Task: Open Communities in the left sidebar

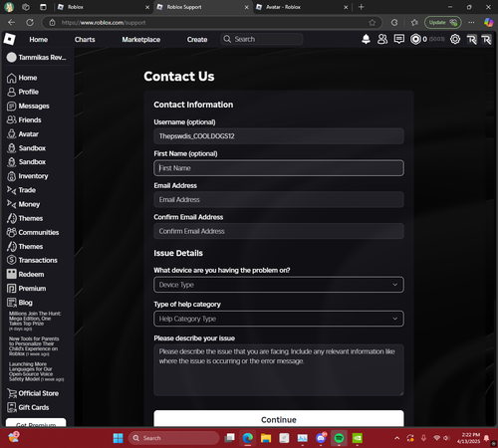Action: (x=33, y=232)
